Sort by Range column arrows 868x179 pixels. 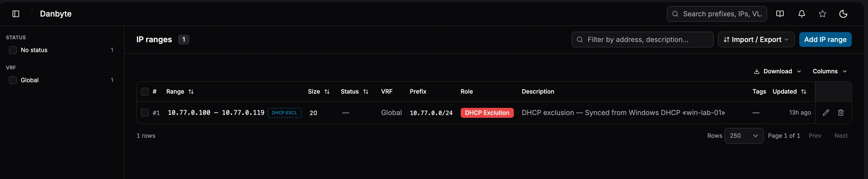tap(191, 92)
